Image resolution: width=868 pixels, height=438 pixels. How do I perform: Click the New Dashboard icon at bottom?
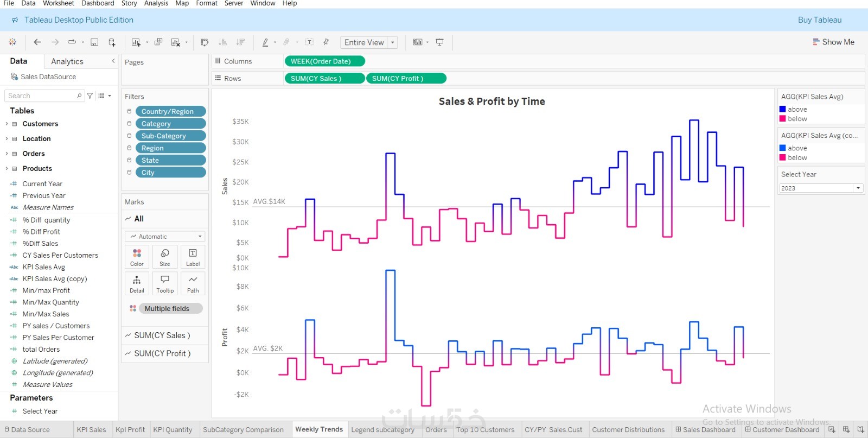click(846, 429)
